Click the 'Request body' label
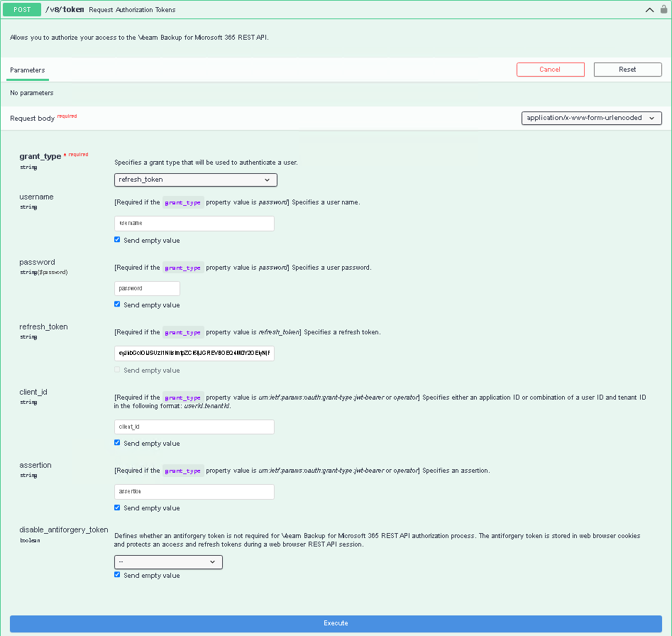Viewport: 672px width, 636px height. [x=32, y=119]
